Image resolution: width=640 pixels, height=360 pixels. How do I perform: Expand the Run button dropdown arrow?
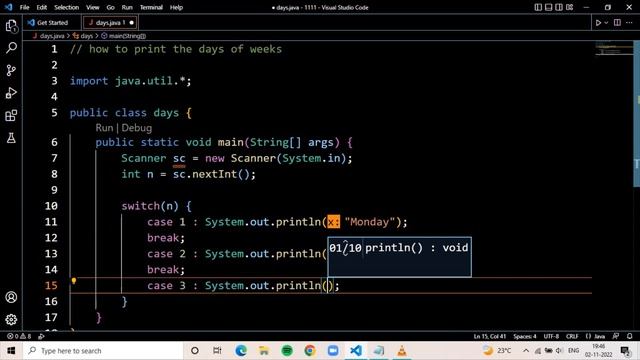click(606, 23)
